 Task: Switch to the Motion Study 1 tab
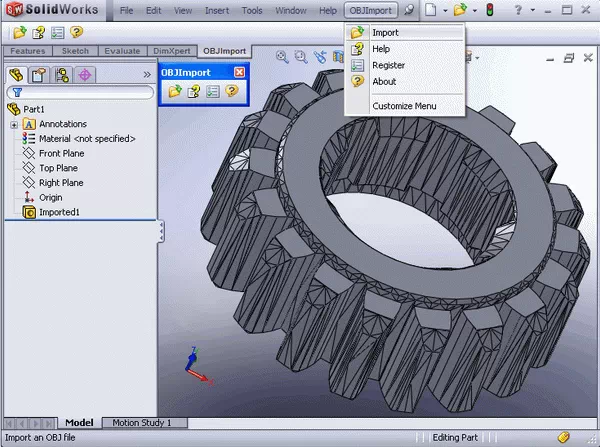(142, 423)
